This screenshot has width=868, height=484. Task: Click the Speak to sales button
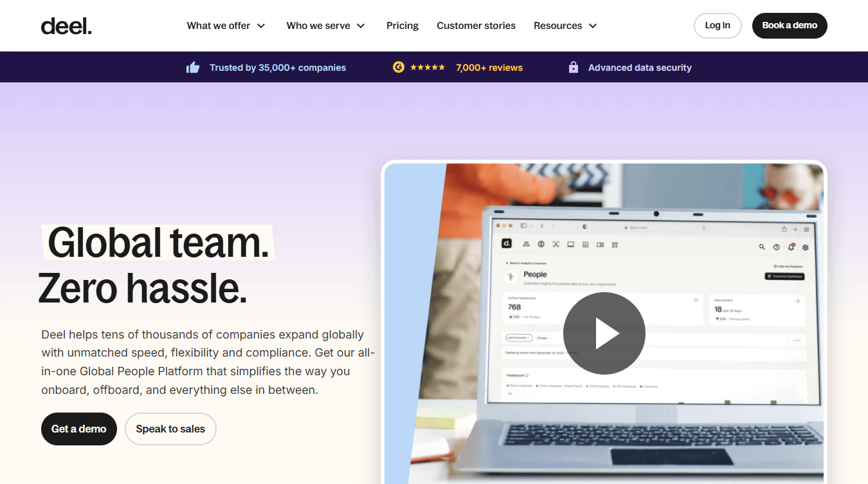[170, 429]
